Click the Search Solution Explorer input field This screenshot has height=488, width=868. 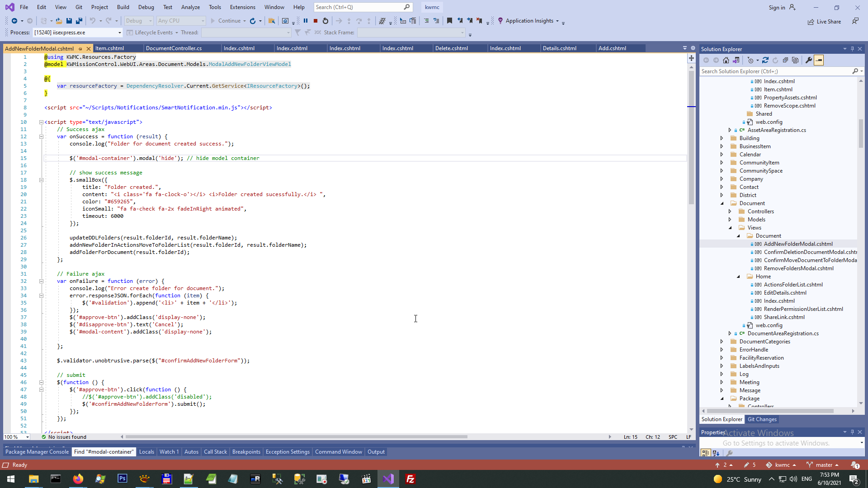coord(775,71)
